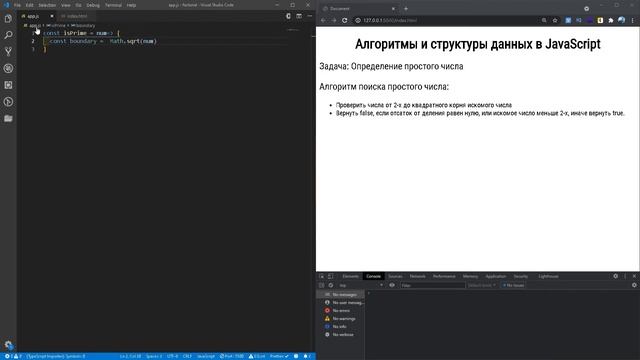
Task: Switch to the Sources tab in DevTools
Action: point(395,276)
